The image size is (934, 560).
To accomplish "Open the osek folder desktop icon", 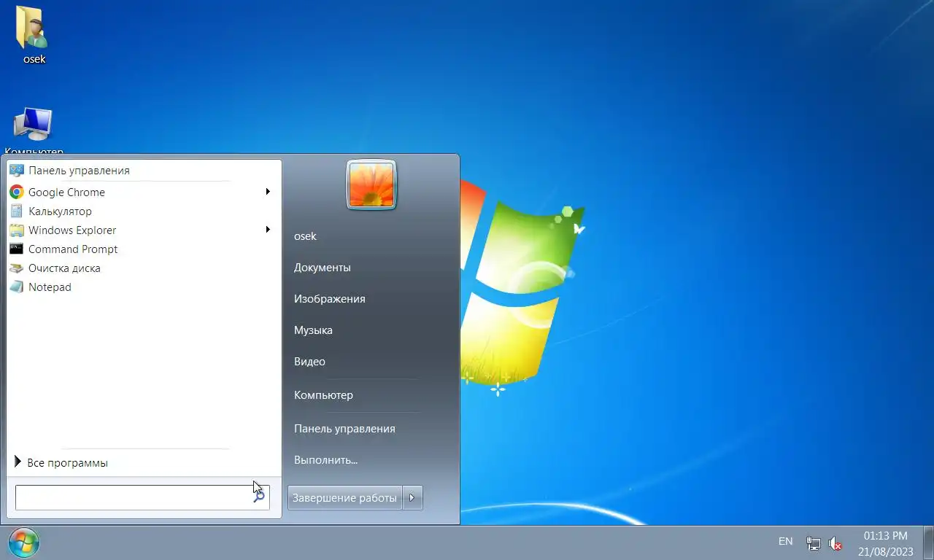I will click(x=34, y=35).
